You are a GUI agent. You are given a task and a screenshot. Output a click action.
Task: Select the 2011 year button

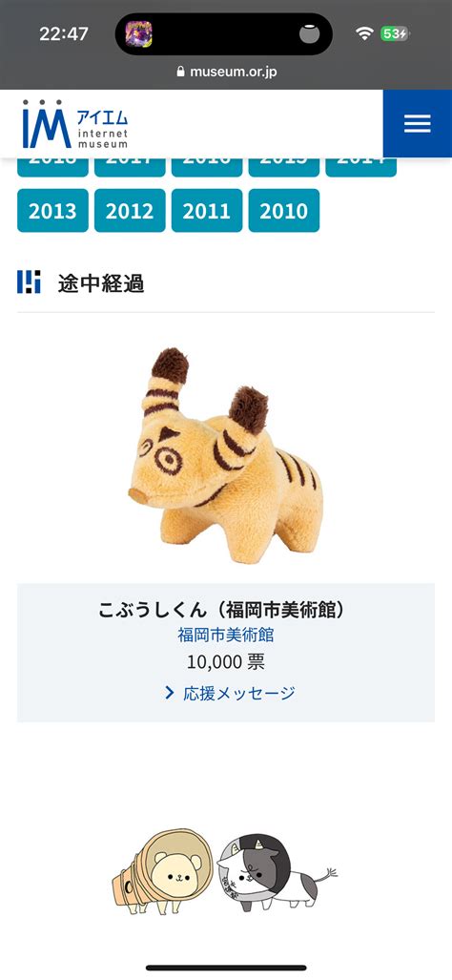coord(207,211)
